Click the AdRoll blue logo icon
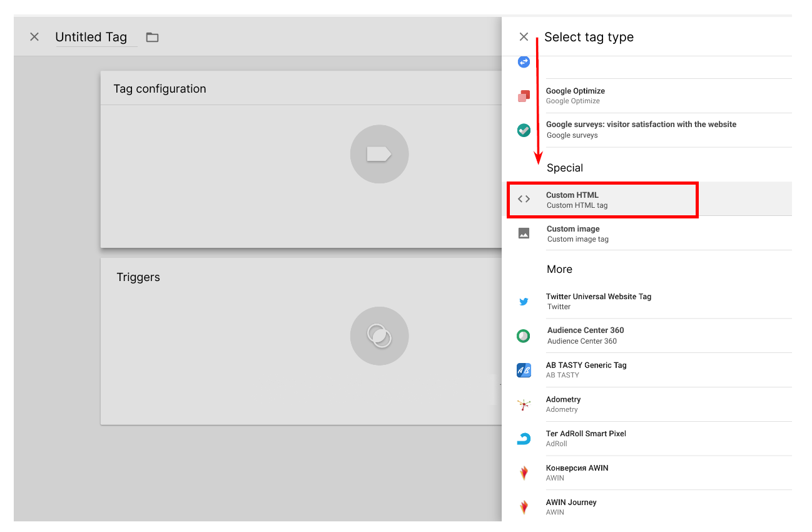Screen dimensions: 812x532 point(524,439)
